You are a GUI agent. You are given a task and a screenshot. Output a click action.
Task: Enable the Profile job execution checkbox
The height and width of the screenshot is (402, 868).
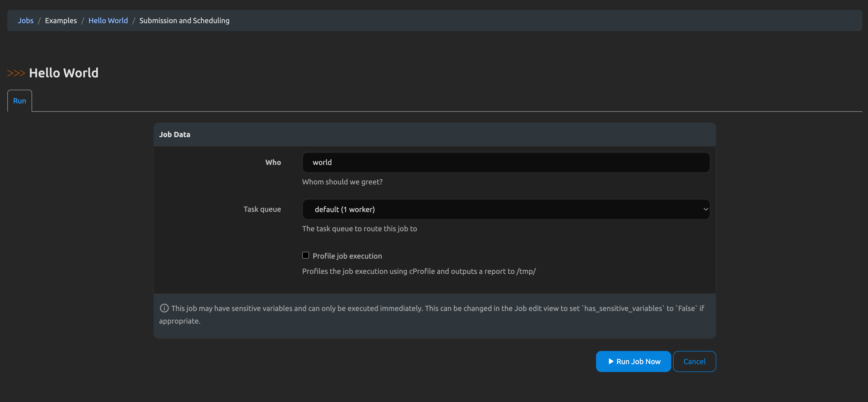[x=305, y=255]
